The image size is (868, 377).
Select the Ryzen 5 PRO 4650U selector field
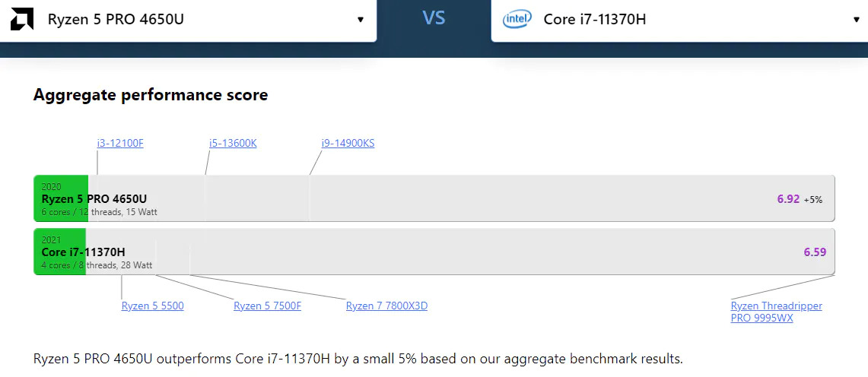188,20
